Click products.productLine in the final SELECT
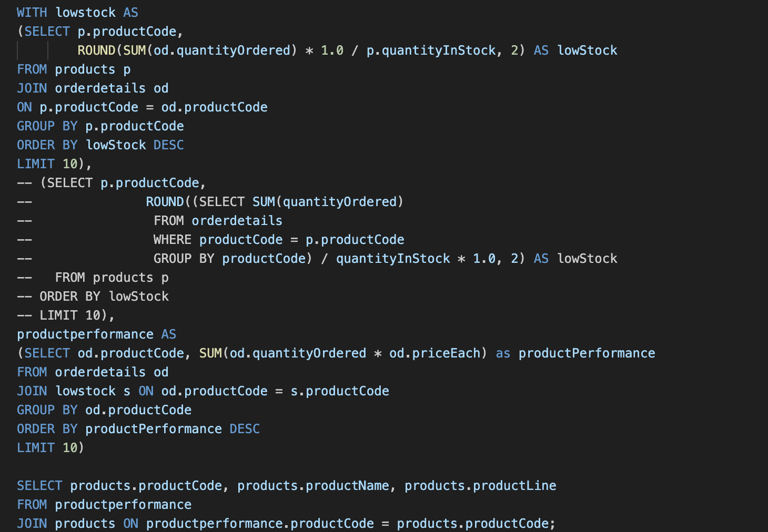Image resolution: width=768 pixels, height=532 pixels. 480,486
